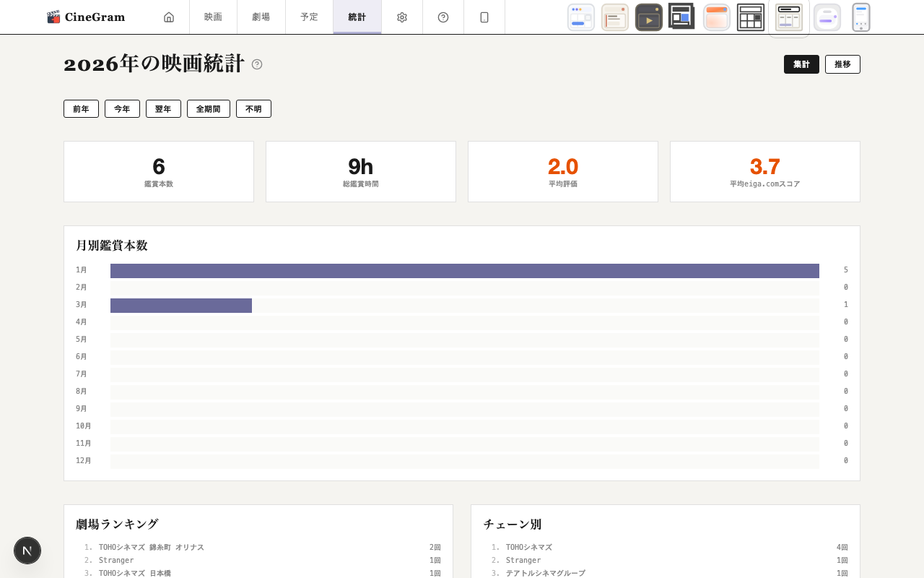Switch to the 映画 tab

[213, 17]
